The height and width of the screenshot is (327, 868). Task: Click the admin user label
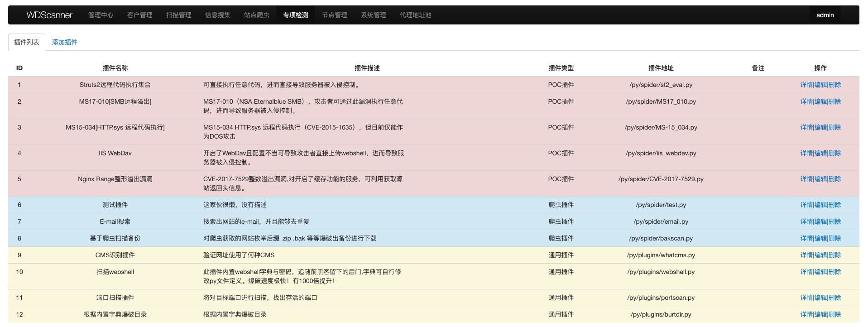pyautogui.click(x=825, y=15)
